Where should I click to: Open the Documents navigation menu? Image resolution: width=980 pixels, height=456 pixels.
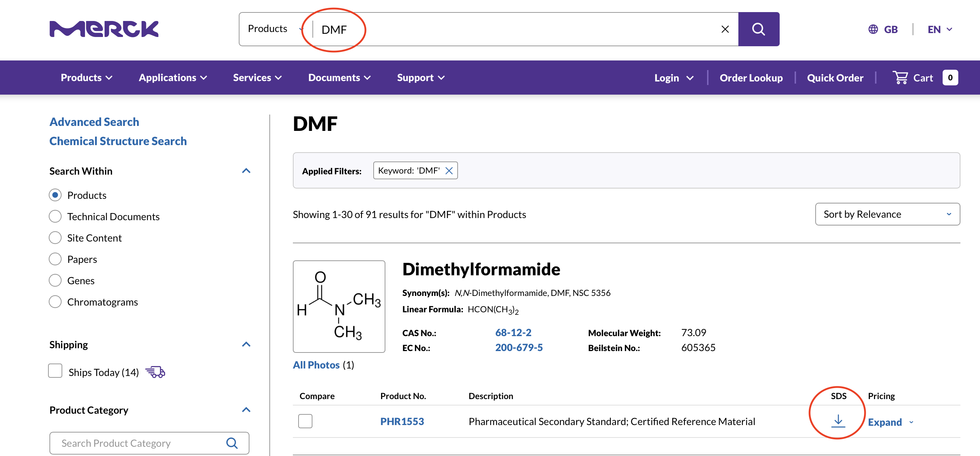click(x=339, y=78)
